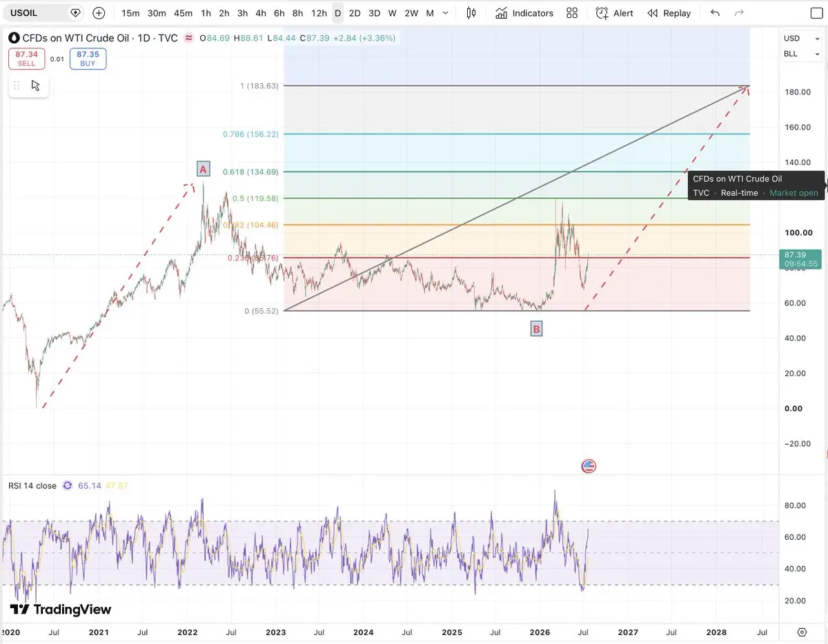Click the US flag economic event marker
The image size is (828, 644).
tap(589, 466)
